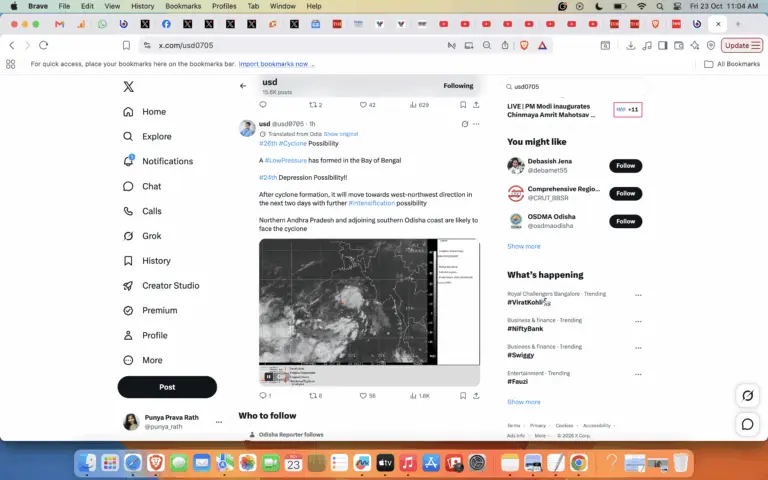Open Creator Studio
The width and height of the screenshot is (768, 480).
point(161,286)
